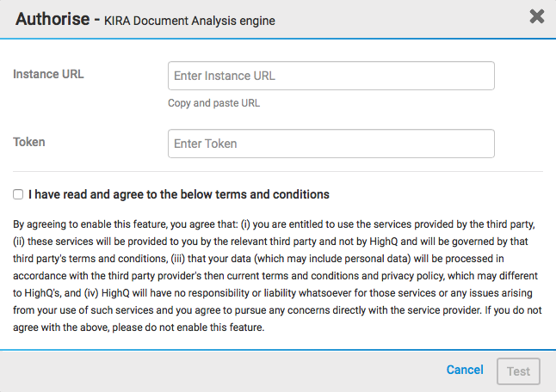Click the blank header bar right of subtitle
Screen dimensions: 556x392
click(x=396, y=19)
